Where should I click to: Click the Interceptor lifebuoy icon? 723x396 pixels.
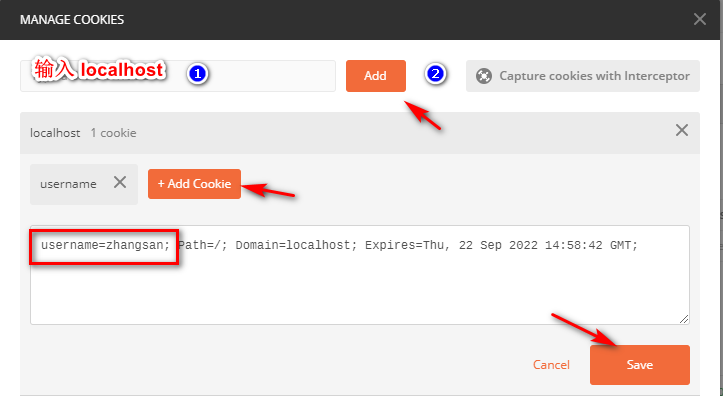[484, 76]
